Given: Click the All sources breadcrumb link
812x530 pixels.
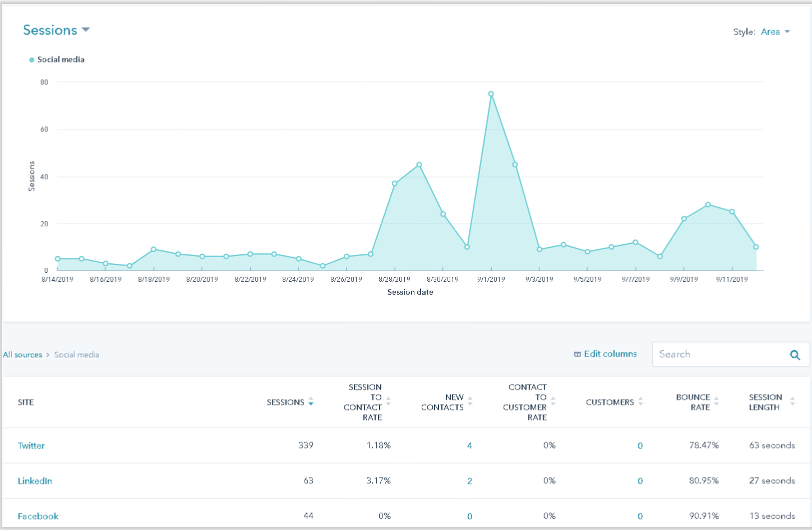Looking at the screenshot, I should pyautogui.click(x=22, y=355).
